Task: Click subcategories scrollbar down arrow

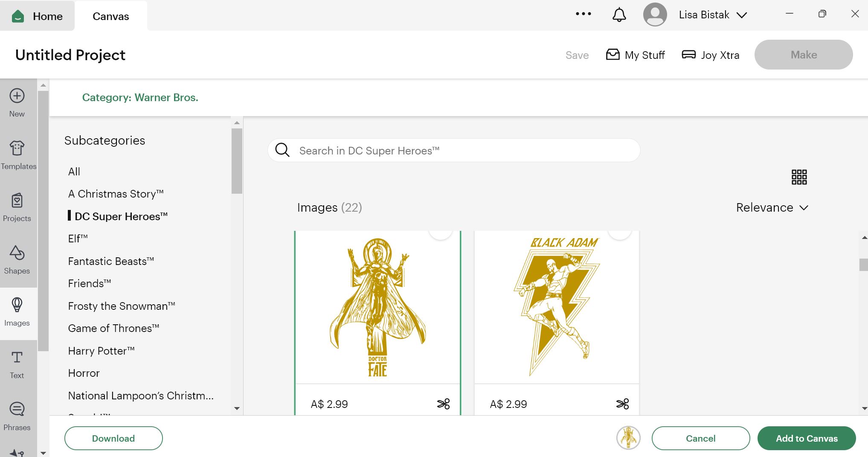Action: pyautogui.click(x=237, y=408)
